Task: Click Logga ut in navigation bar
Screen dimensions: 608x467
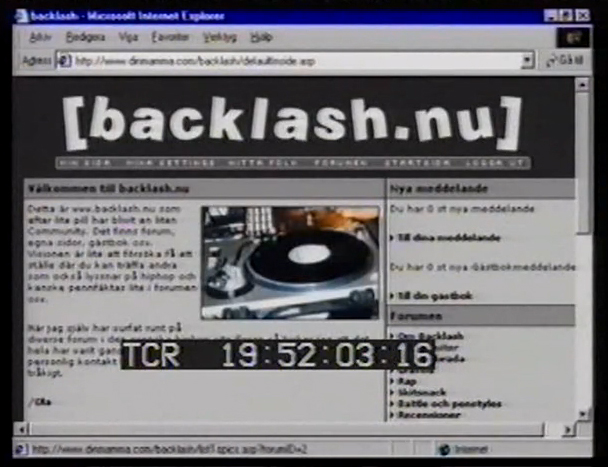Action: pyautogui.click(x=496, y=163)
